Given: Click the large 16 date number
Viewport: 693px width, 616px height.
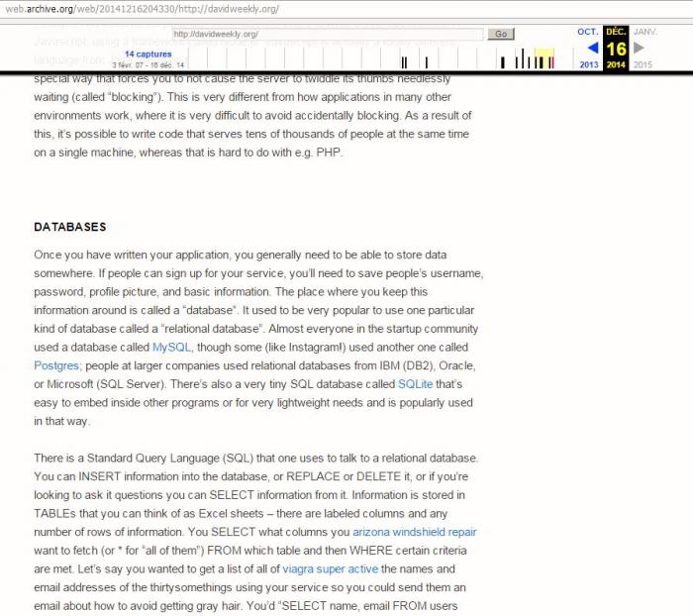Looking at the screenshot, I should 616,50.
